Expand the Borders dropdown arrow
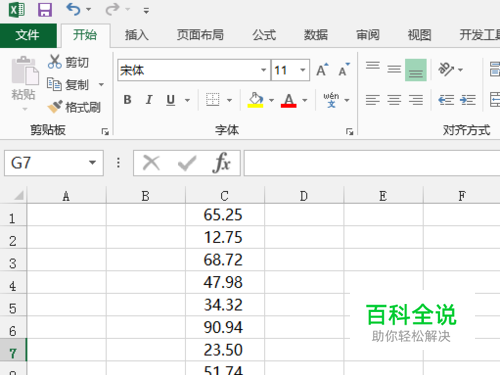Viewport: 500px width, 375px height. (x=229, y=100)
